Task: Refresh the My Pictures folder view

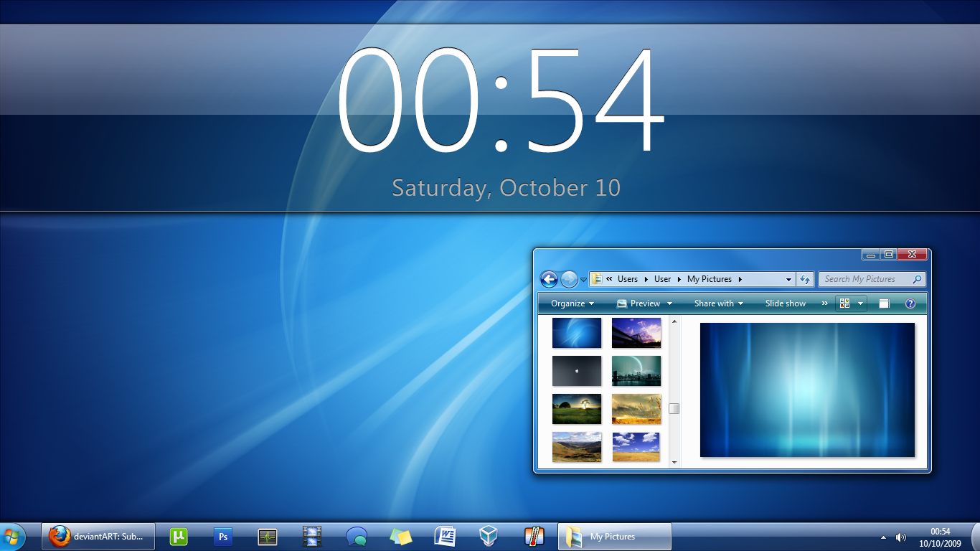Action: pos(805,279)
